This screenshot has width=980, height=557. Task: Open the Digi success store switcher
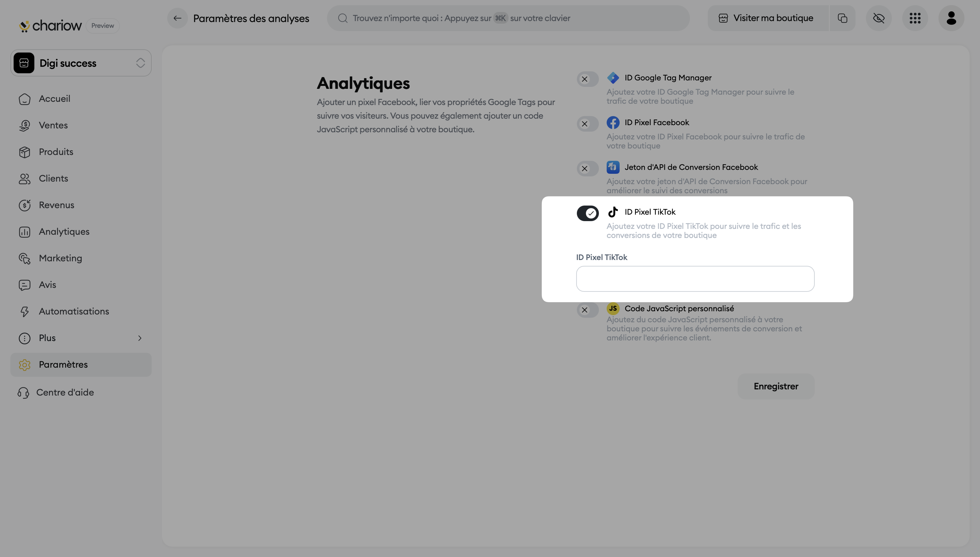(81, 63)
